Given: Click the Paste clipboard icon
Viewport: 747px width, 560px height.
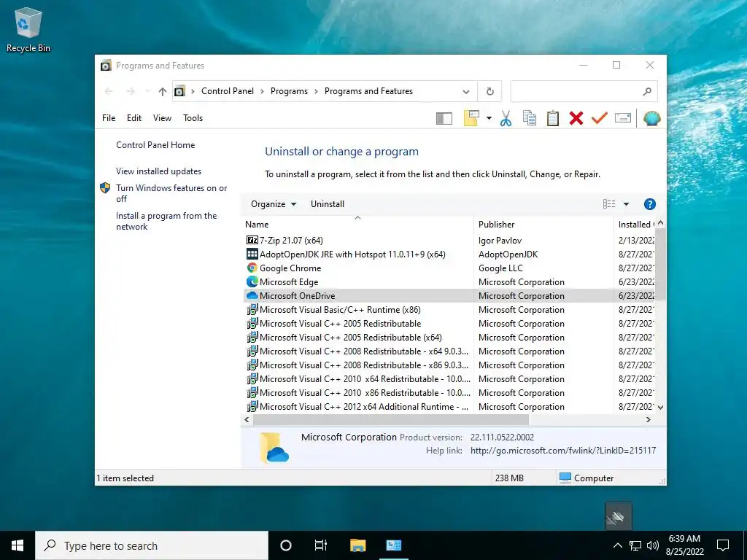Looking at the screenshot, I should (x=553, y=118).
